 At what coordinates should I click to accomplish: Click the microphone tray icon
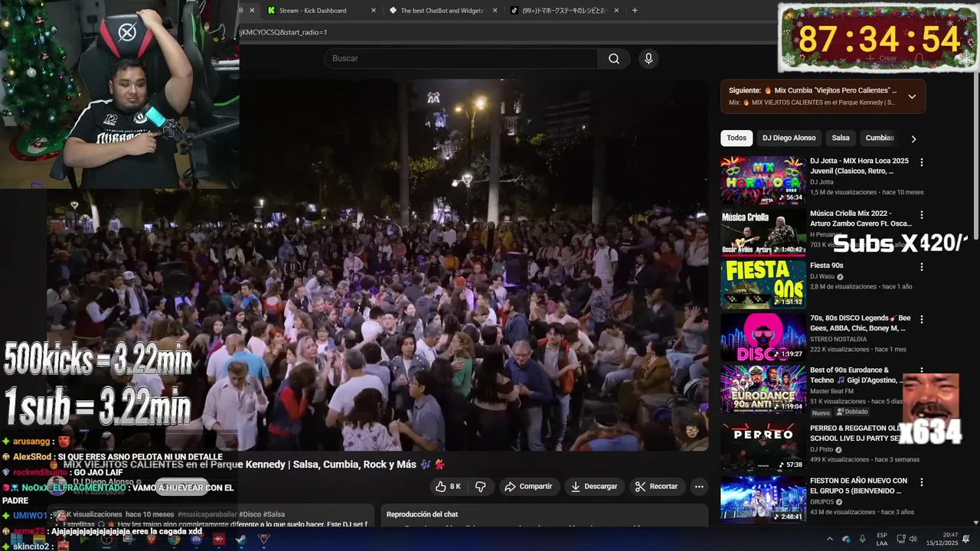point(862,540)
